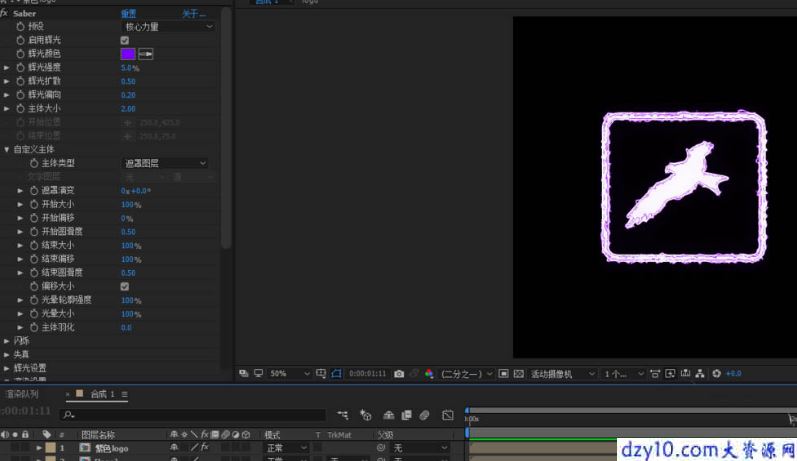Toggle frame blending timeline icon
The image size is (797, 461).
(406, 415)
